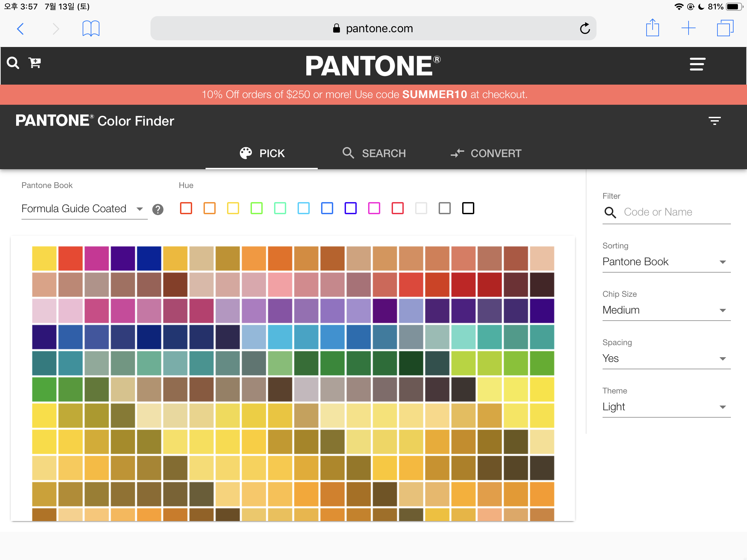Toggle the mint green hue filter box
This screenshot has width=747, height=560.
(x=280, y=208)
